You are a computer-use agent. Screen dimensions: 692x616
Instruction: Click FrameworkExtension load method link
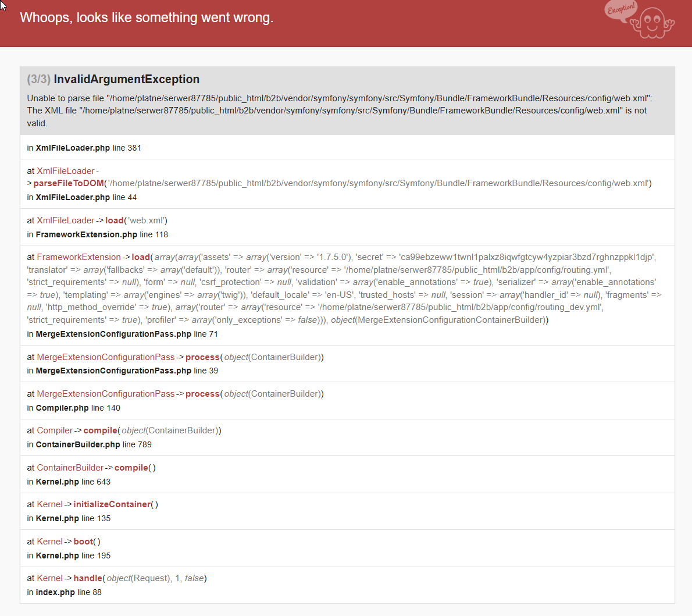pos(141,257)
